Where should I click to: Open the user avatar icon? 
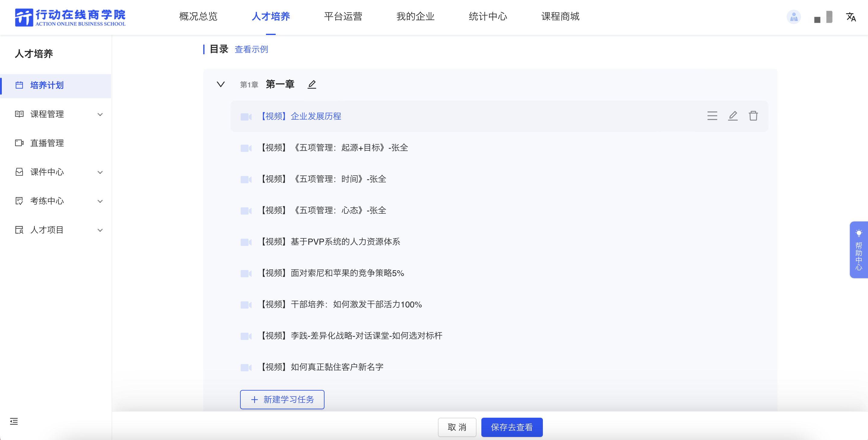click(x=794, y=17)
